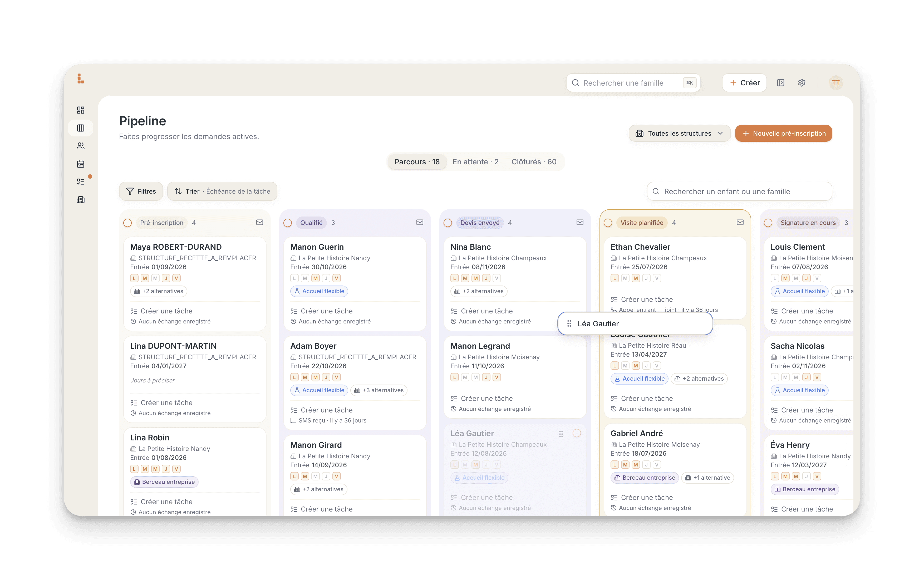Click the app logo at top left
Image resolution: width=924 pixels, height=580 pixels.
[x=81, y=79]
